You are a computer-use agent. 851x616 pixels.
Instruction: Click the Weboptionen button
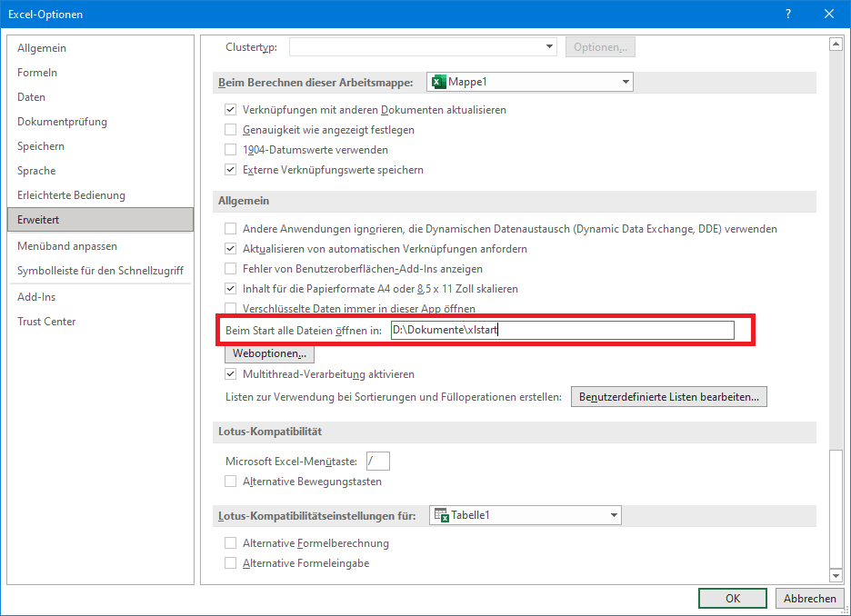tap(269, 353)
